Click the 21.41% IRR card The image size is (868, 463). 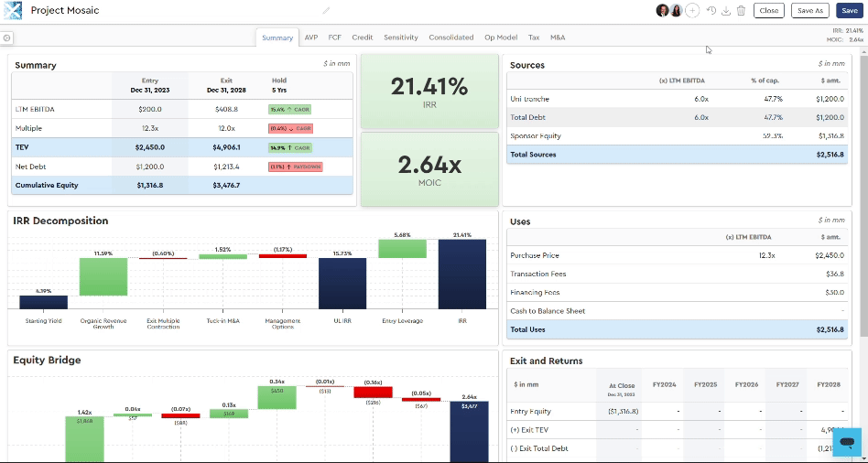(429, 92)
